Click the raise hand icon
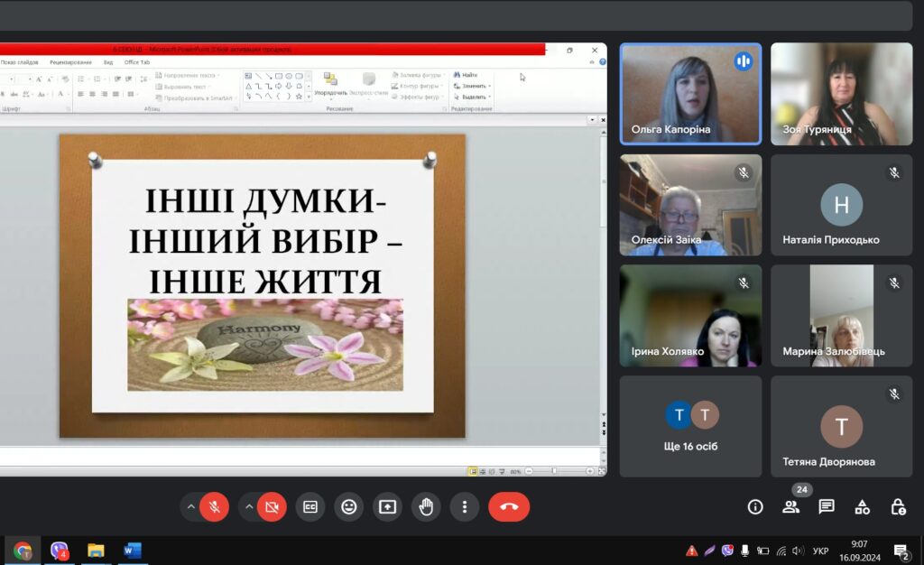The image size is (924, 565). pos(426,506)
